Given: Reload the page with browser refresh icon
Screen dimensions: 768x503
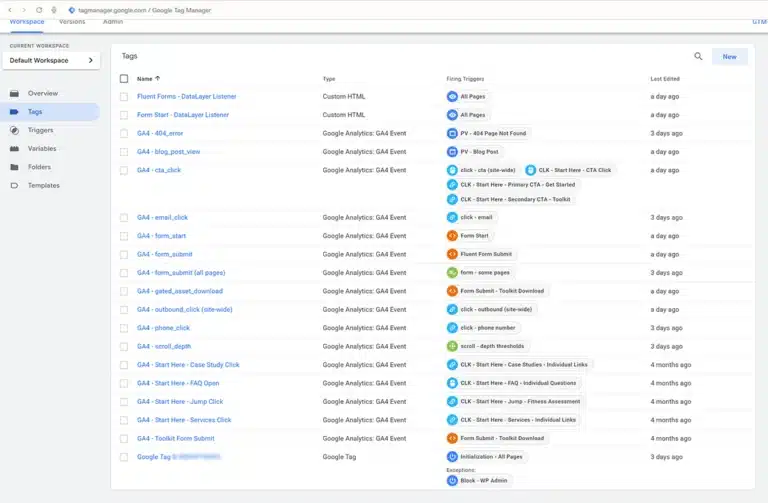Looking at the screenshot, I should pyautogui.click(x=39, y=10).
